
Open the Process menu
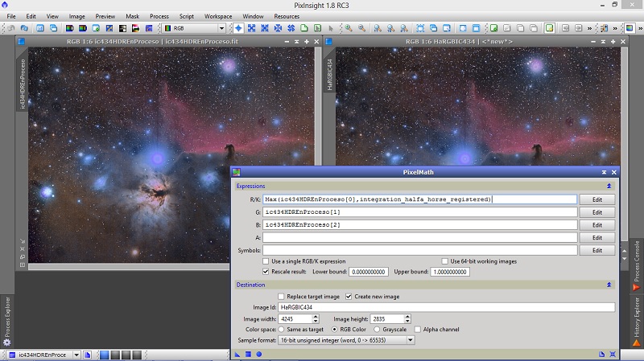pos(159,16)
